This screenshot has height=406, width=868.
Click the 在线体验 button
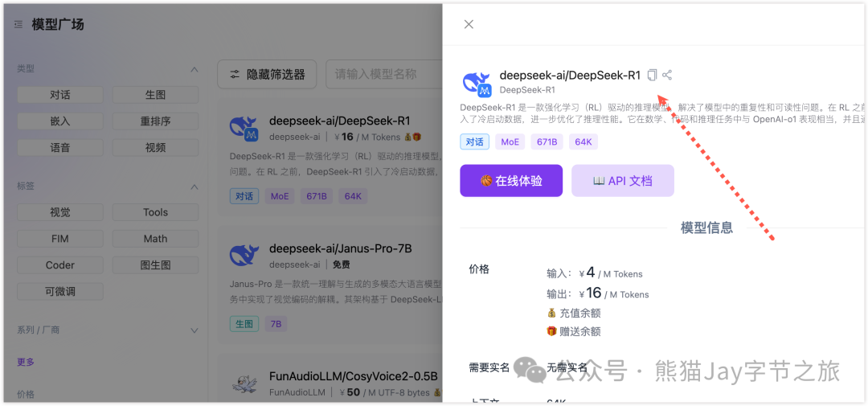tap(511, 181)
